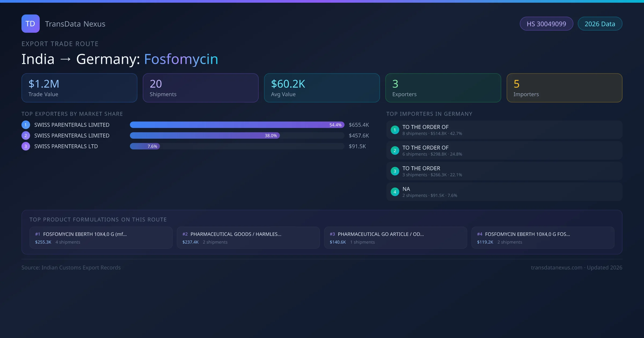
Task: Click the TD logo icon
Action: [30, 24]
